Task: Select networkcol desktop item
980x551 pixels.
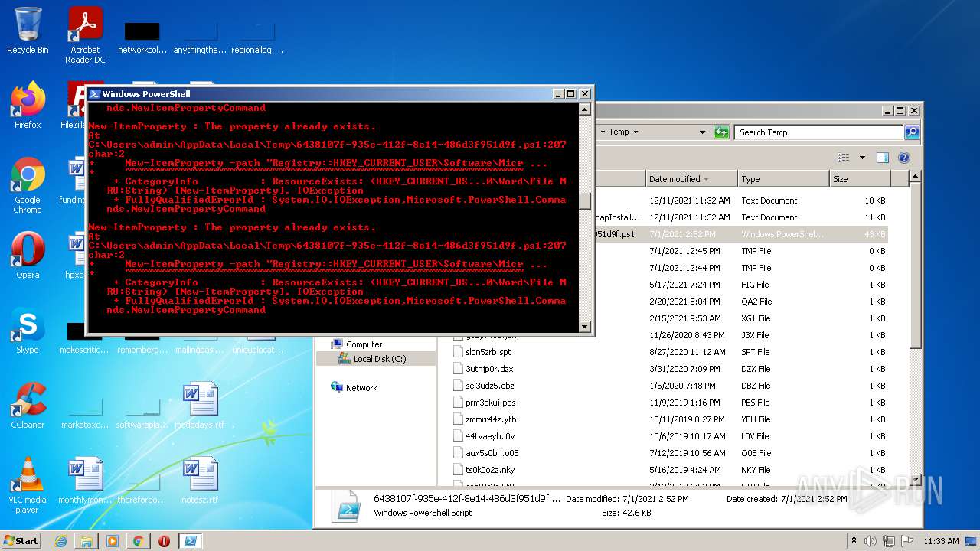Action: pos(142,36)
